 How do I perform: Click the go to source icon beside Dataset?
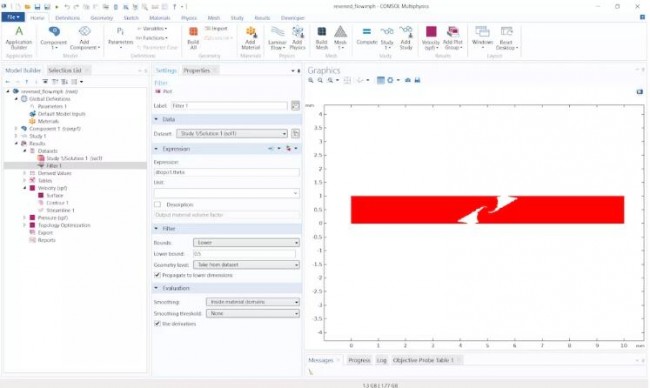[x=295, y=133]
